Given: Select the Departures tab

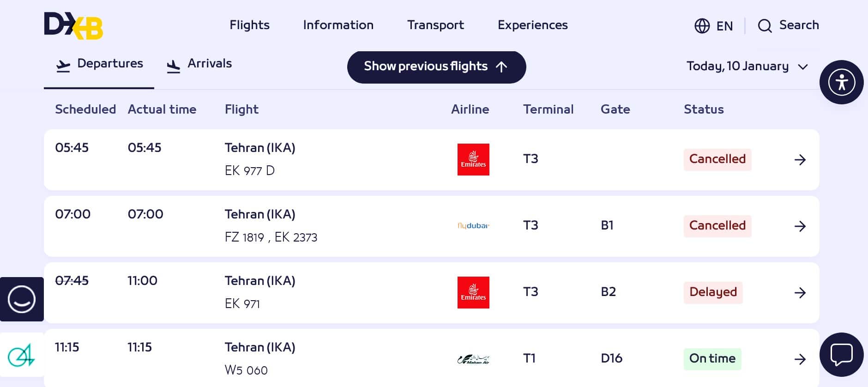Looking at the screenshot, I should pyautogui.click(x=99, y=64).
